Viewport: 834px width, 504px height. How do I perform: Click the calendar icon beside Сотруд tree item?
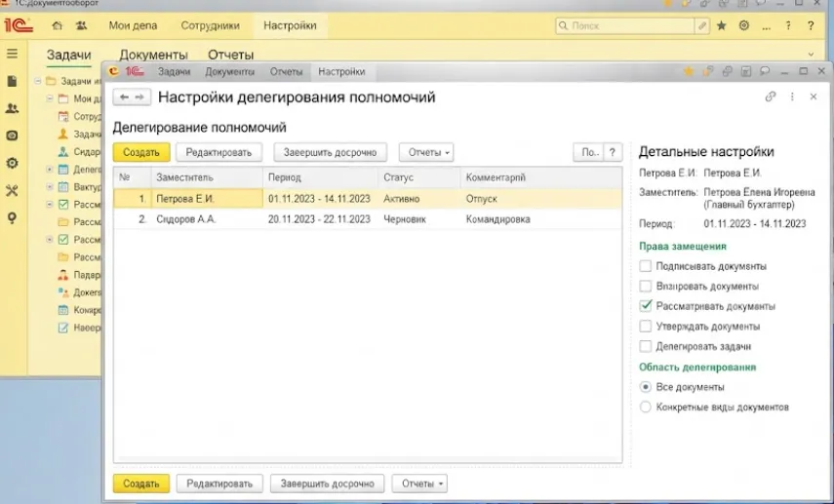(63, 116)
